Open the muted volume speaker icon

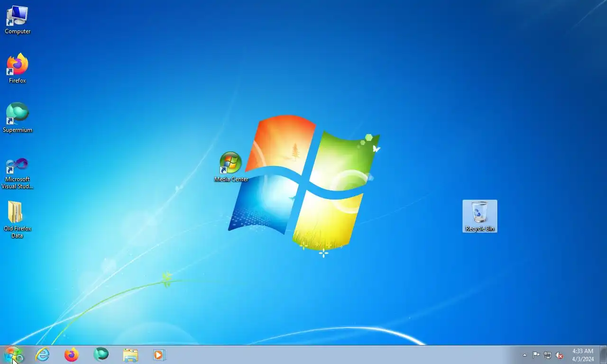click(559, 355)
